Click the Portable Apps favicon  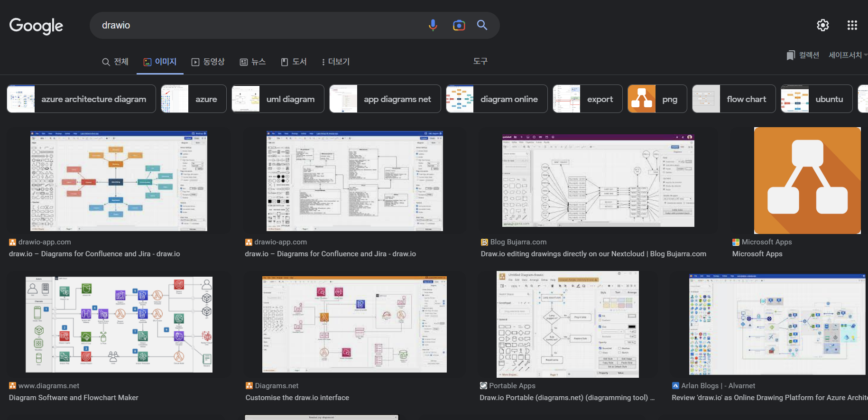coord(483,386)
